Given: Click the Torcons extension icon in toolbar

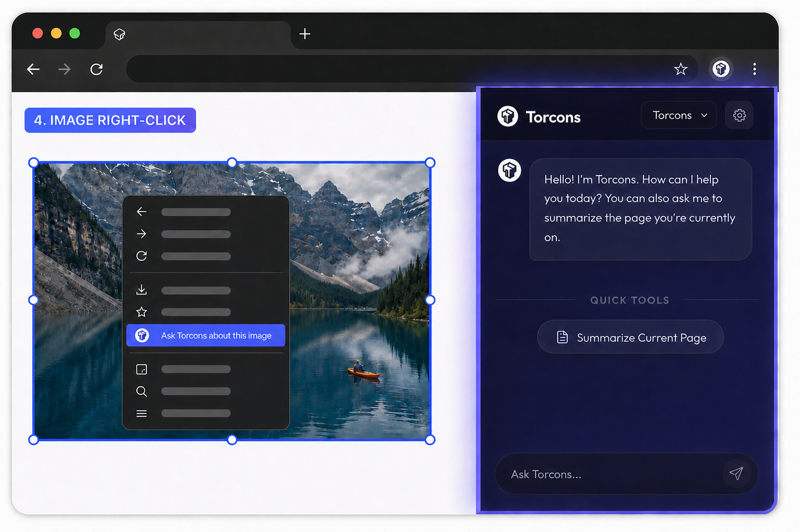Looking at the screenshot, I should [x=721, y=69].
